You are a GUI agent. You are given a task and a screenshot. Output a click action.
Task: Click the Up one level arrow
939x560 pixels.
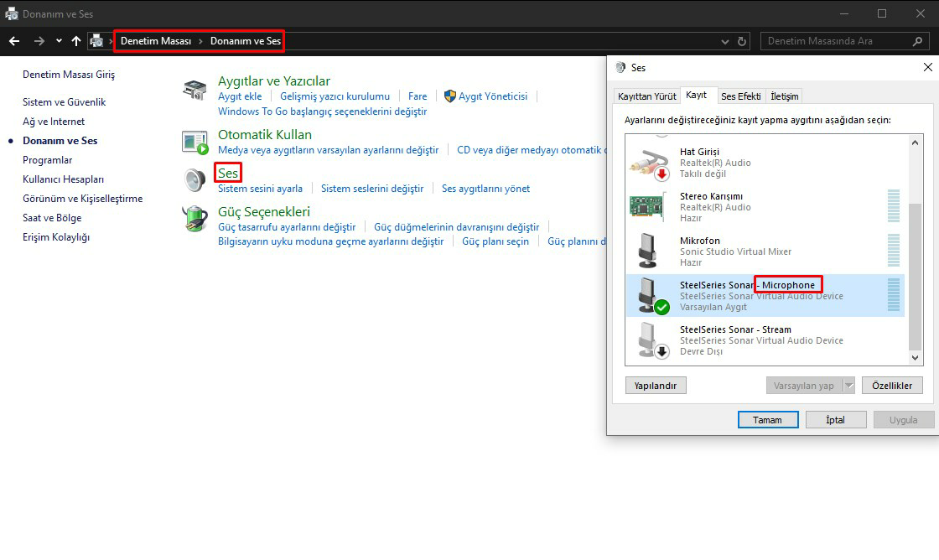pos(76,41)
